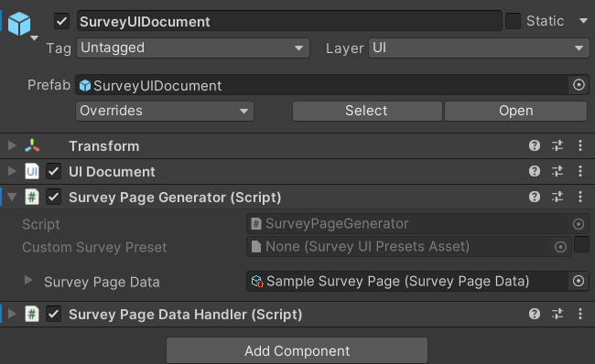Open Script field object picker circle
The height and width of the screenshot is (364, 595).
coord(579,224)
